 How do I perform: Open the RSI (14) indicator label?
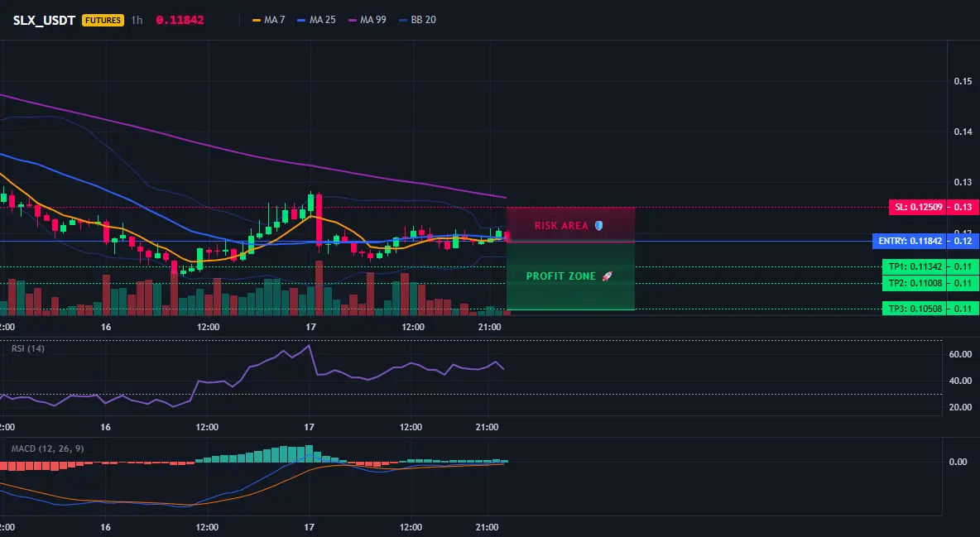point(28,348)
